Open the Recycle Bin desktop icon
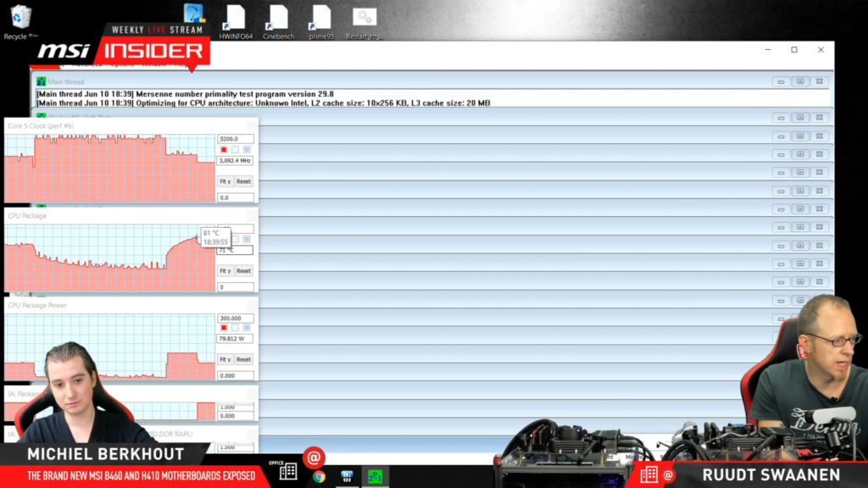 pos(20,22)
